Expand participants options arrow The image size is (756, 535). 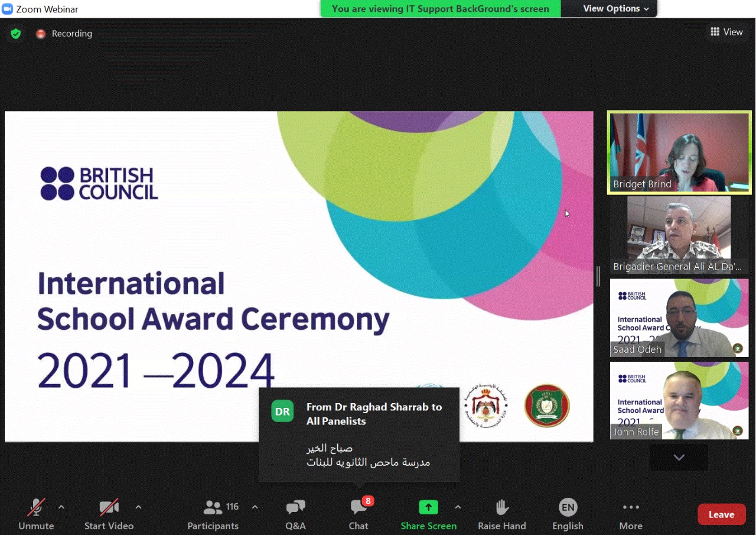[255, 507]
